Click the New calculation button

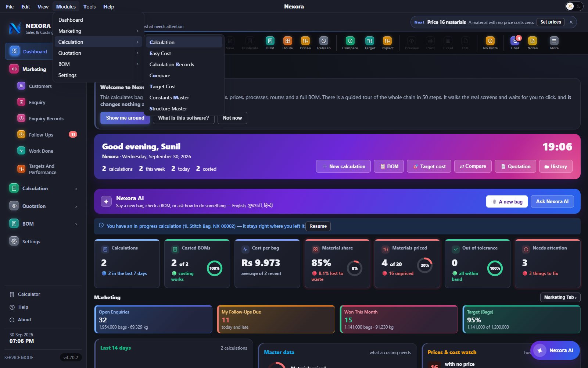tap(344, 166)
